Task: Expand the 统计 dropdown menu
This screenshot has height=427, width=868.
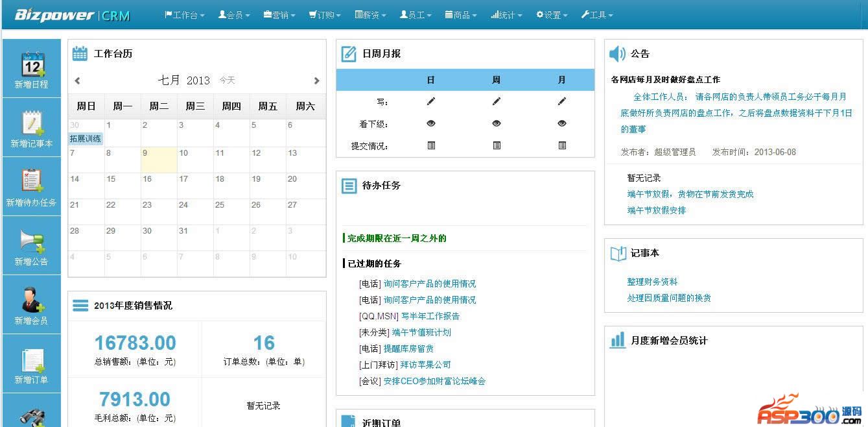Action: [x=506, y=15]
